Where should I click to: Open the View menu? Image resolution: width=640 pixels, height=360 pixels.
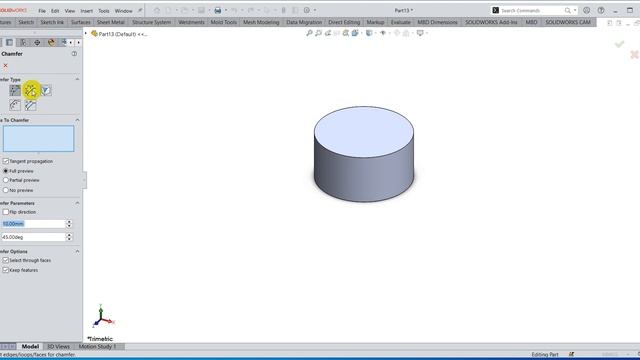coord(70,11)
